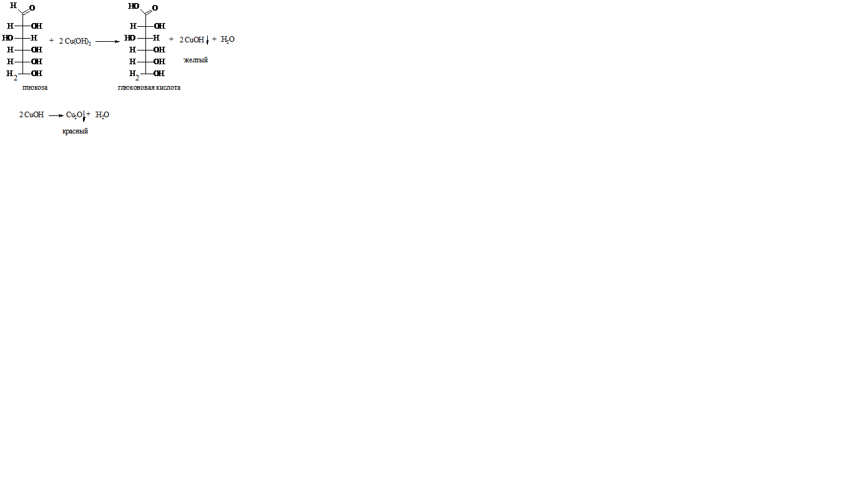Select the желтый label under CuOH

tap(196, 60)
